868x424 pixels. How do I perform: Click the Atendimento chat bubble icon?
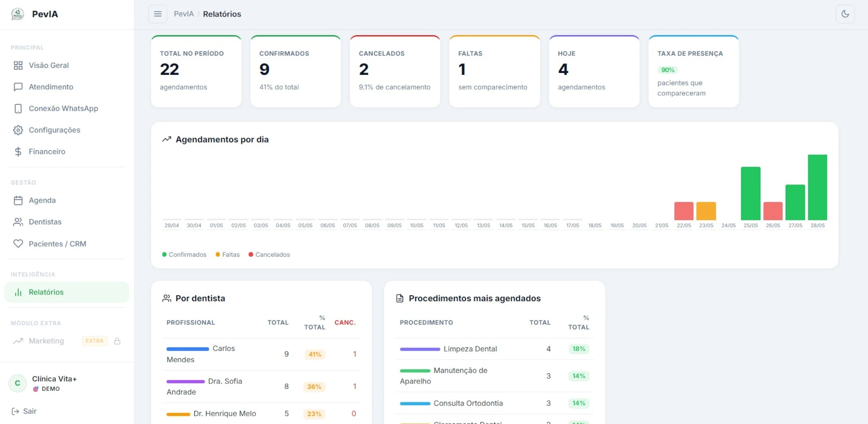pos(18,87)
